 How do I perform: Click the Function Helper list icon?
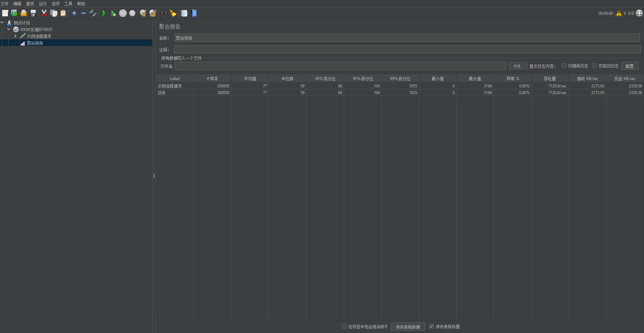(184, 13)
